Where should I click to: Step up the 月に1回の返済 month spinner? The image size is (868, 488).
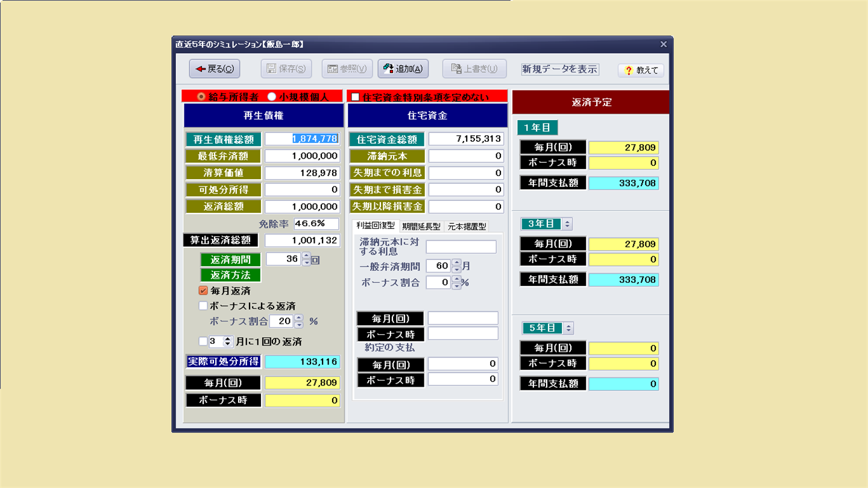(228, 338)
